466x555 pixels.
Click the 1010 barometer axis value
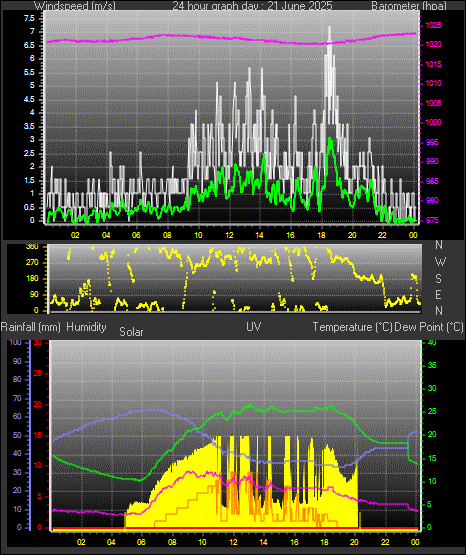click(433, 84)
